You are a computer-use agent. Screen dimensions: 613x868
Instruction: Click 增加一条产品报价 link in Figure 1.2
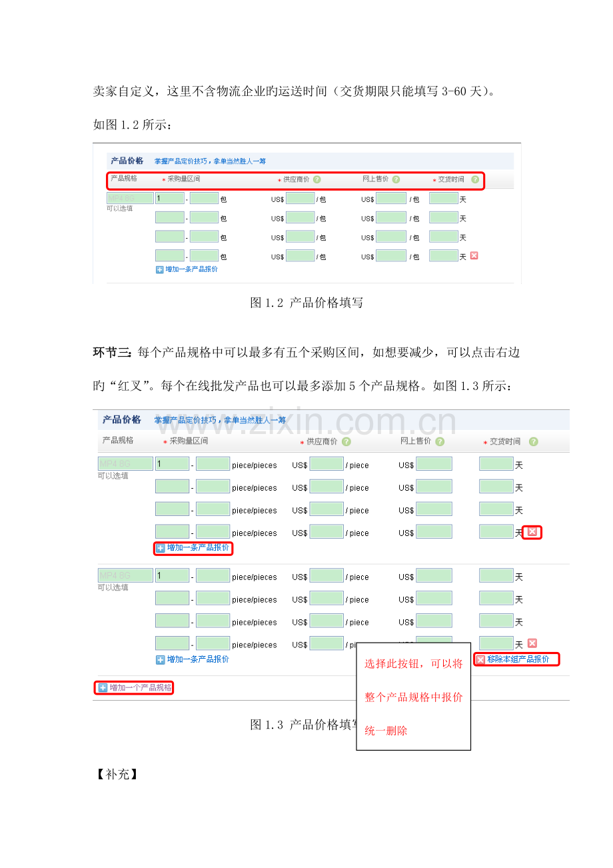[x=191, y=269]
